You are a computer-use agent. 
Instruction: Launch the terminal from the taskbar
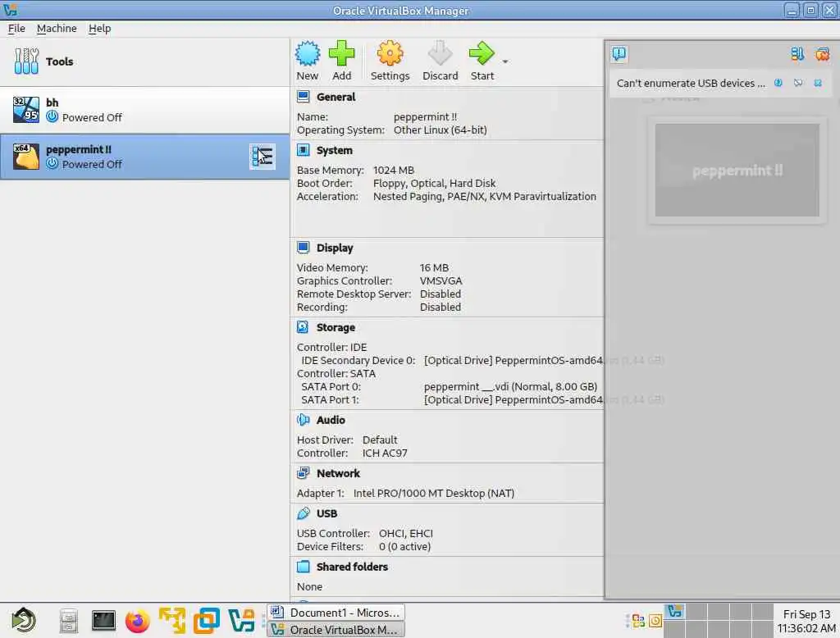click(x=103, y=621)
